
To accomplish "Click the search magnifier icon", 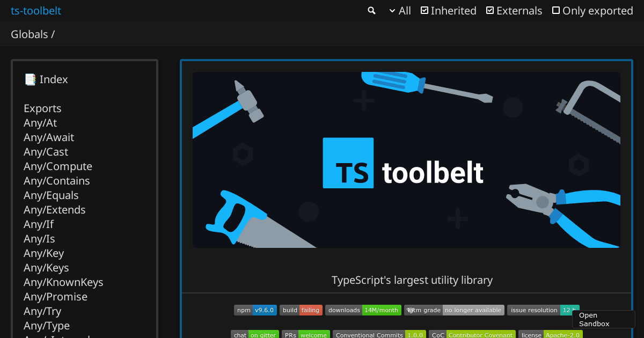I will point(371,10).
